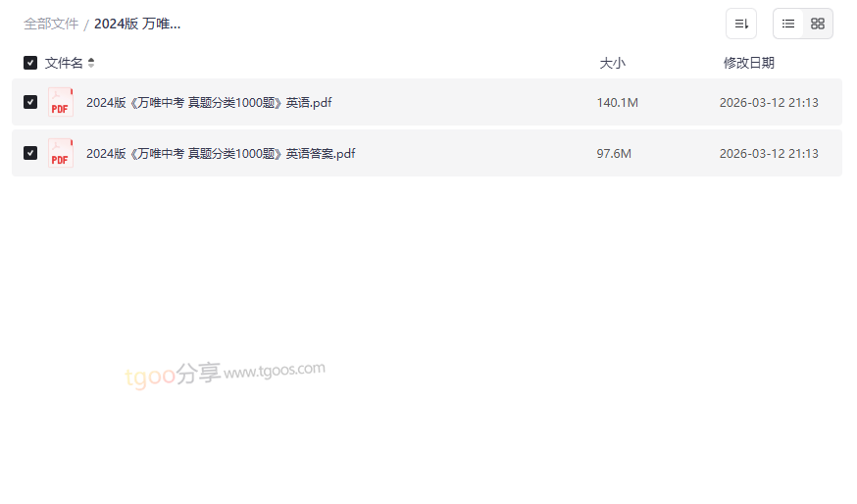Click the 大小 column header
The width and height of the screenshot is (857, 504).
click(x=612, y=63)
